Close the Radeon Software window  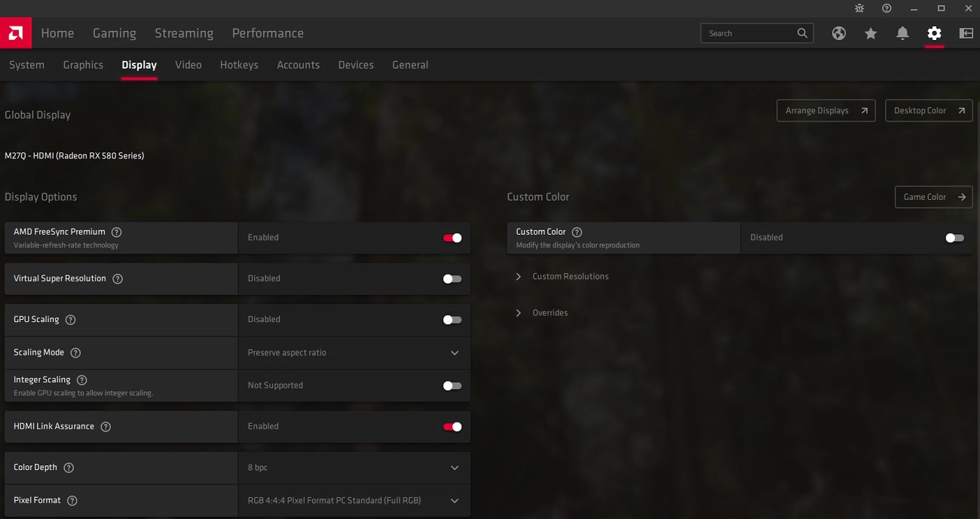[x=968, y=8]
